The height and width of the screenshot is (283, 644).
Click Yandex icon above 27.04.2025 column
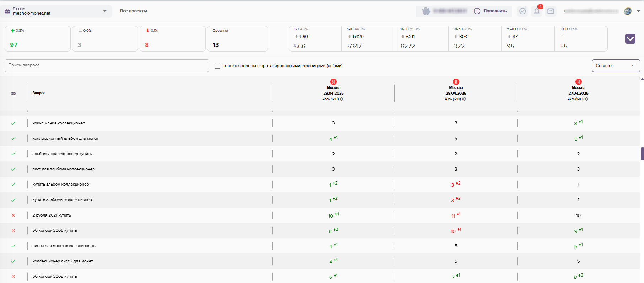pos(578,82)
